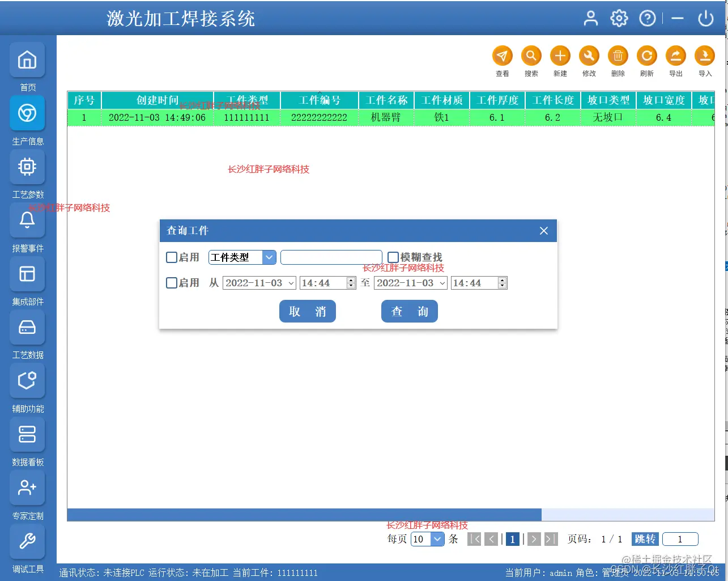Image resolution: width=728 pixels, height=581 pixels.
Task: Open the 工艺参数 chip icon
Action: [27, 167]
